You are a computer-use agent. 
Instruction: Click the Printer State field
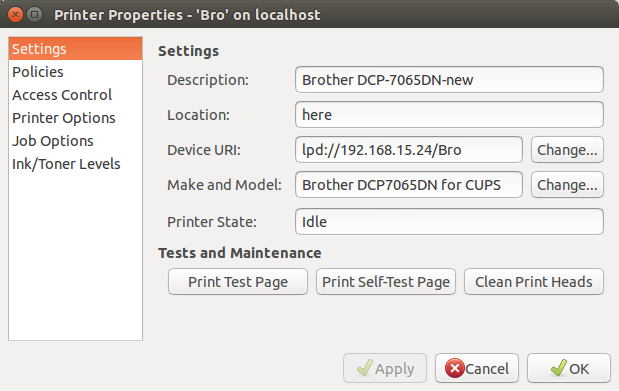[x=449, y=222]
